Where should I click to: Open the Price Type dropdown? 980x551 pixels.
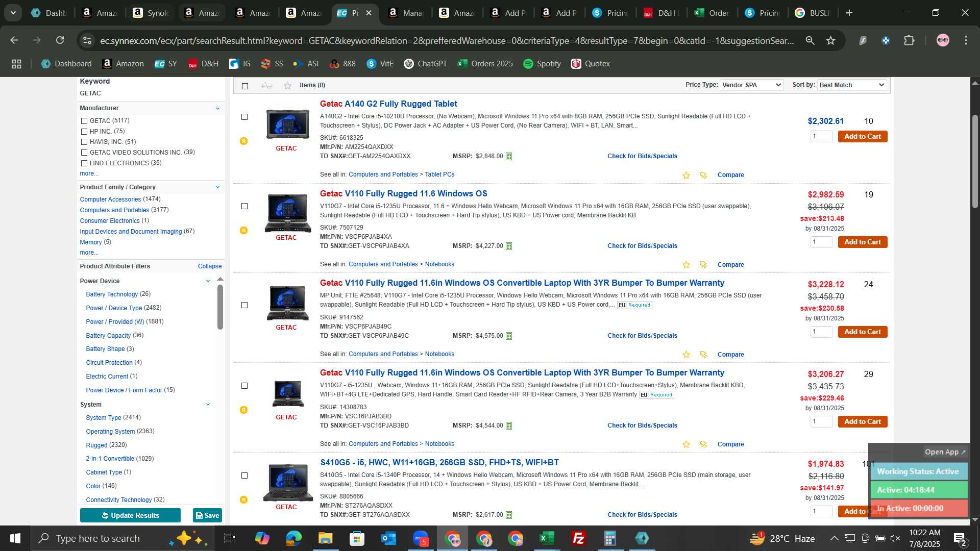tap(751, 85)
